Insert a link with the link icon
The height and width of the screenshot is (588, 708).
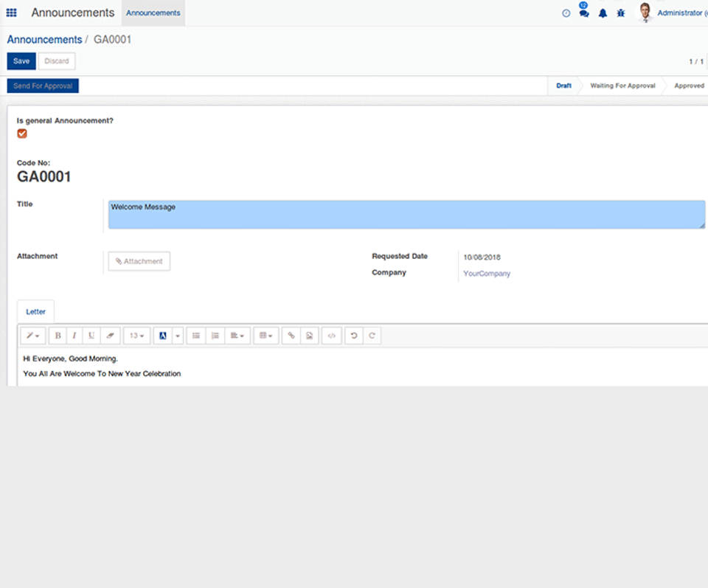click(x=291, y=336)
